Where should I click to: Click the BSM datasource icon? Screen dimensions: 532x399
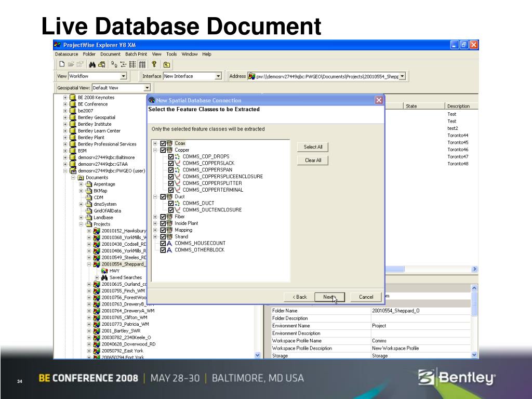(73, 151)
